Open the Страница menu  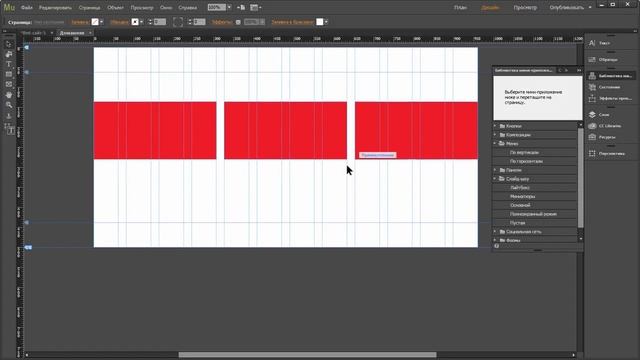point(89,7)
